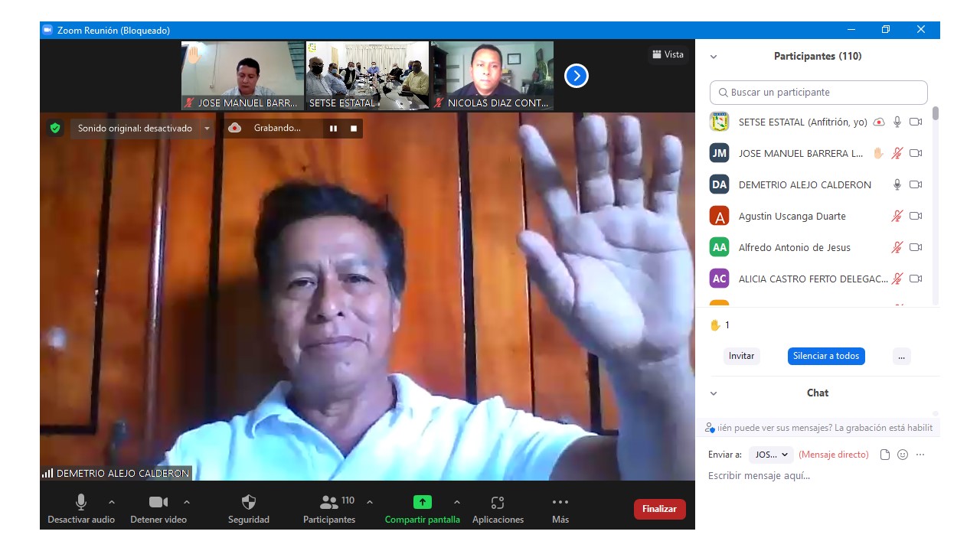The height and width of the screenshot is (551, 980).
Task: End the meeting with Finalizar
Action: tap(660, 509)
